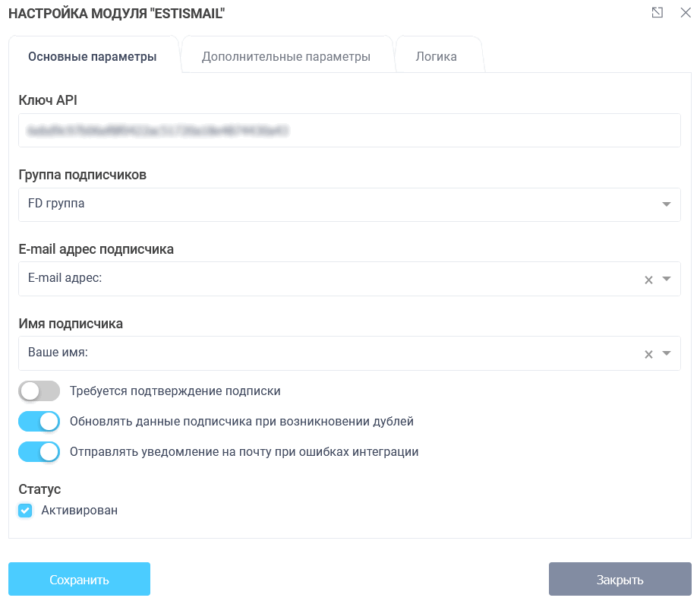
Task: Open the Группа подписчиков dropdown arrow
Action: click(666, 204)
